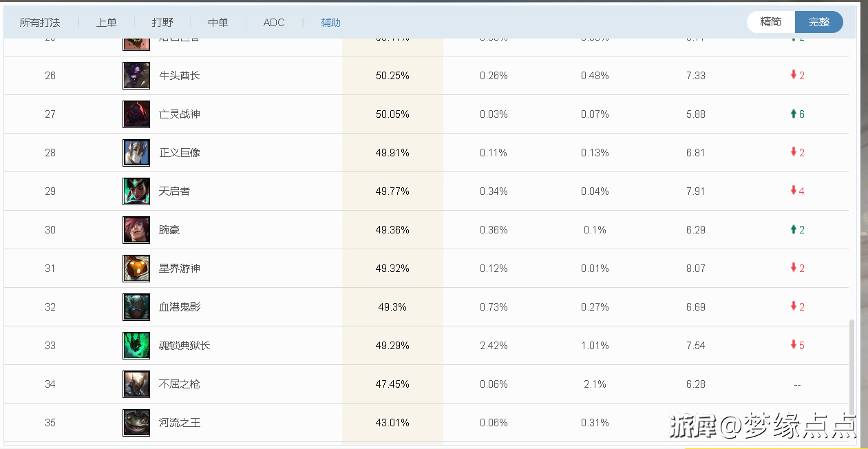Select the 所有打法 tab
868x449 pixels.
tap(40, 23)
